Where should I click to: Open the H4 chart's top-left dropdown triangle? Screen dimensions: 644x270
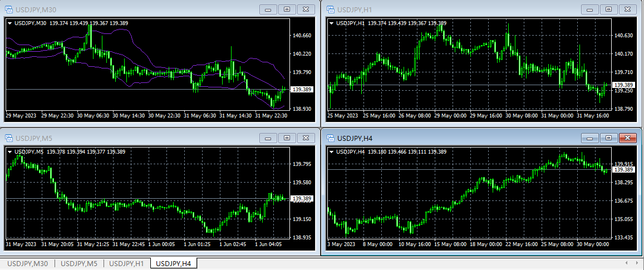(332, 152)
